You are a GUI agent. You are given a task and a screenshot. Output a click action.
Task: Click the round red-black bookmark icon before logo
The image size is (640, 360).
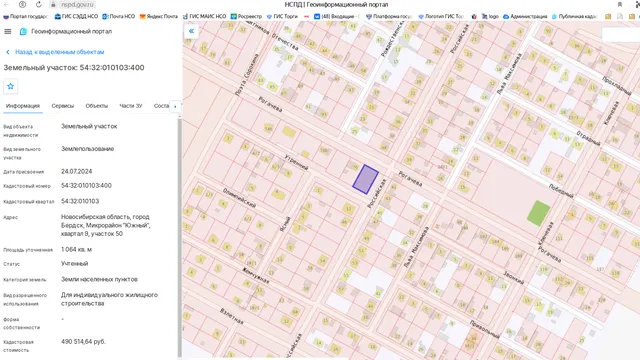474,16
